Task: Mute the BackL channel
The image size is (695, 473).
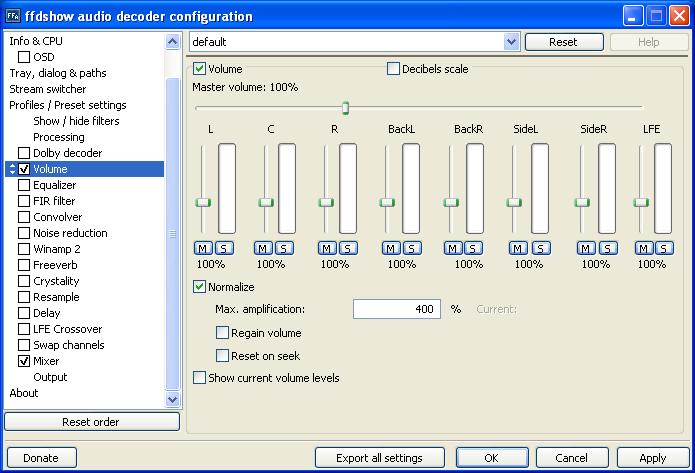Action: click(x=390, y=248)
